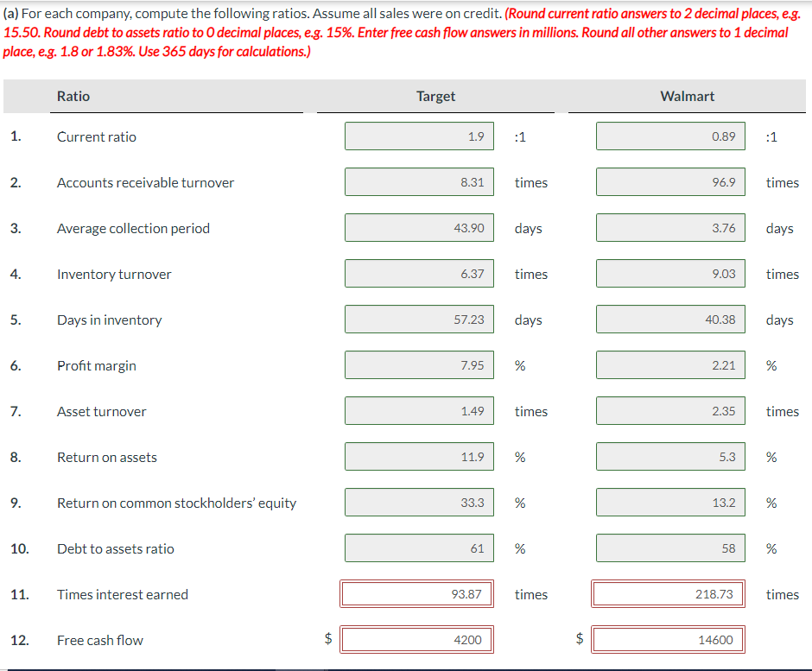Click the Walmart Free cash flow input field
Screen dimensions: 812x671
[x=668, y=639]
